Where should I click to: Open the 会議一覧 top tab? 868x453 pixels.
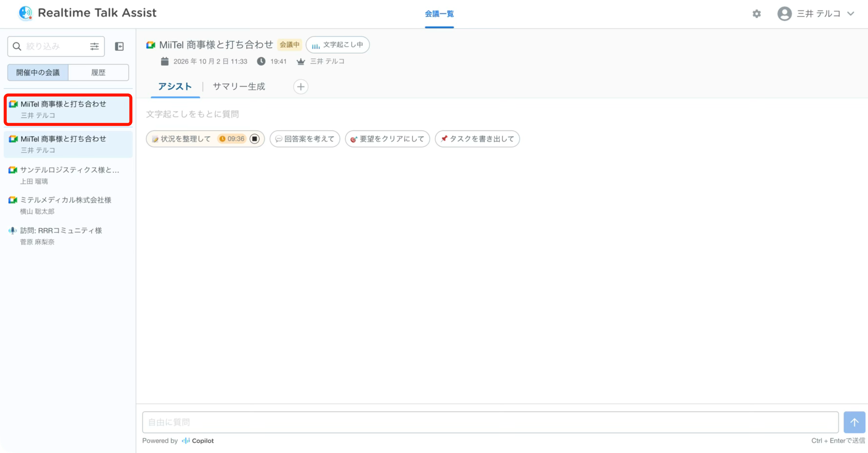(x=439, y=14)
